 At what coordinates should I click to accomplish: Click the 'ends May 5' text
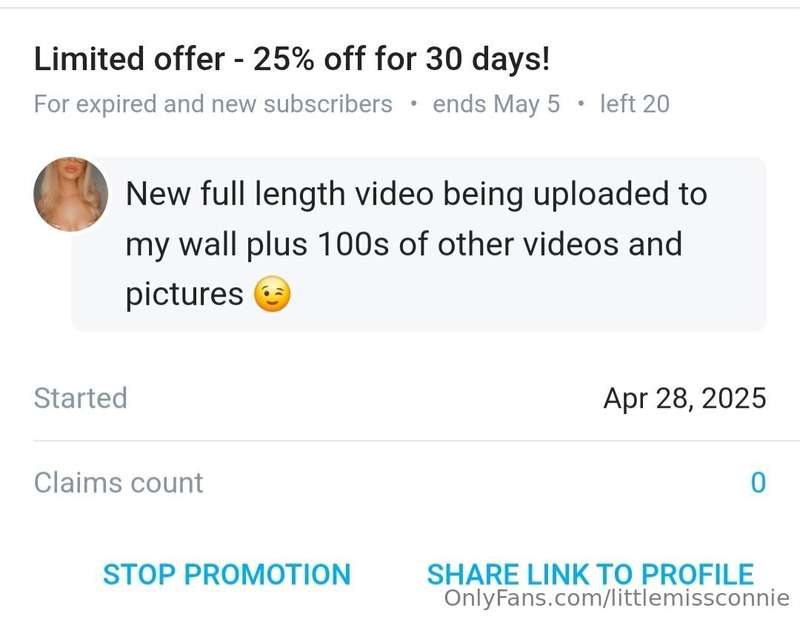tap(496, 104)
